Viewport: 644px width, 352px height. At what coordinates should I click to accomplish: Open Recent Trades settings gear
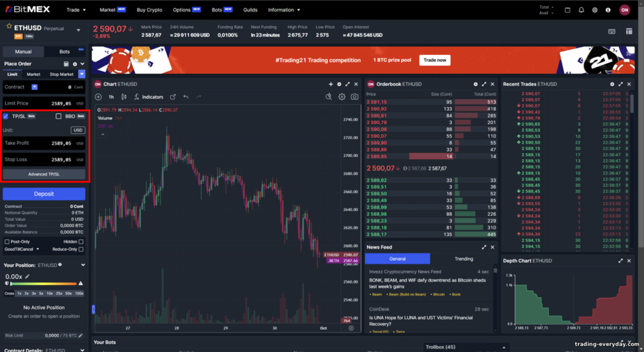(612, 84)
